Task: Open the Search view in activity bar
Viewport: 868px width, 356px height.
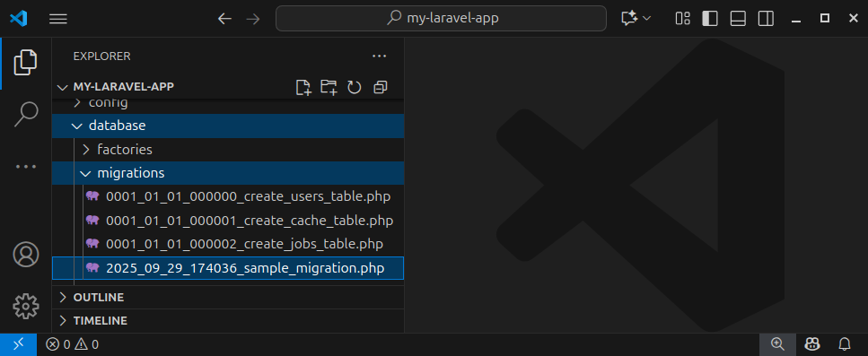Action: [25, 115]
